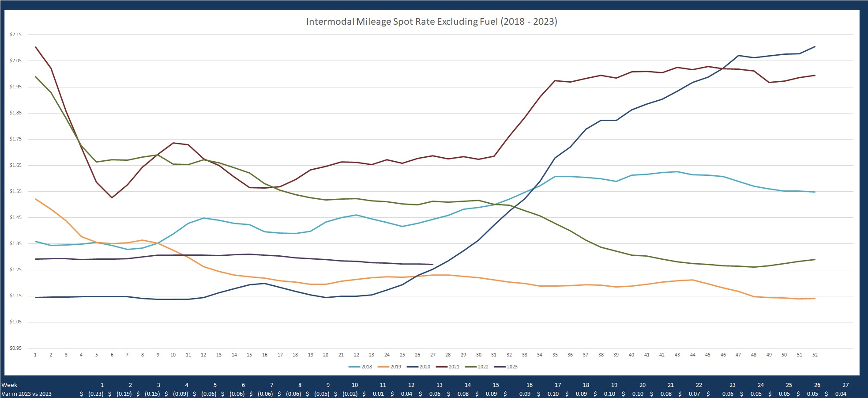Screen dimensions: 868x398
Task: Click the $1.45 y-axis label
Action: (x=15, y=217)
